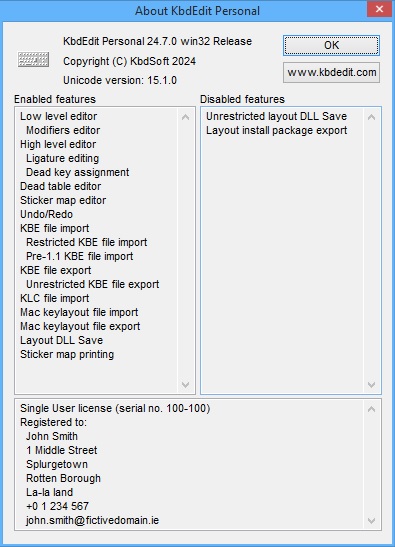This screenshot has height=547, width=395.
Task: Select 'Unrestricted layout DLL Save' disabled feature
Action: tap(276, 116)
